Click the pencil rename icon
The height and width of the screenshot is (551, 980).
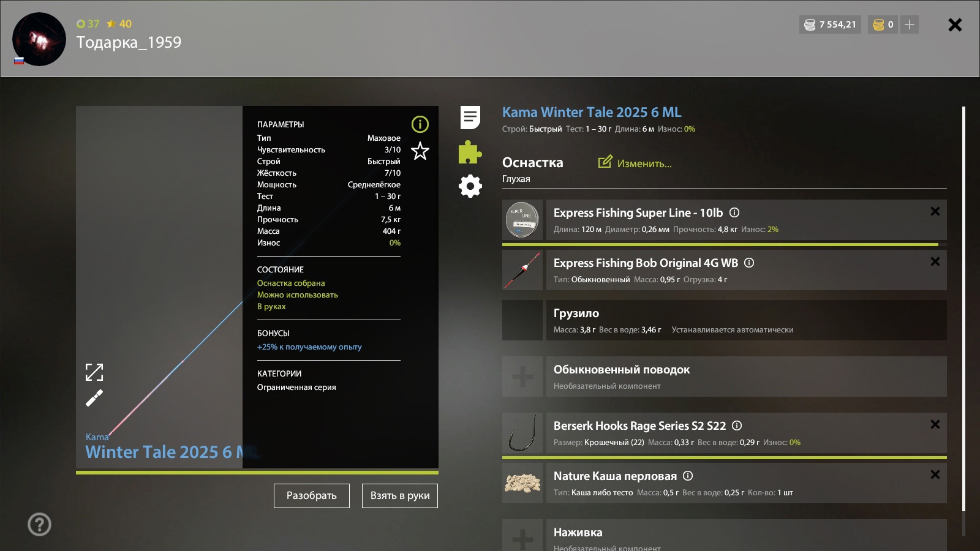tap(94, 399)
